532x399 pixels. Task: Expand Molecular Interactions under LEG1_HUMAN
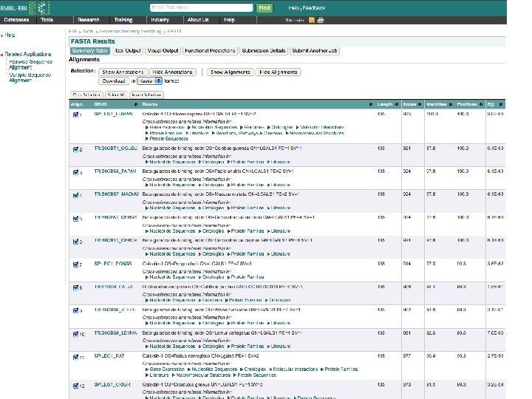click(320, 127)
